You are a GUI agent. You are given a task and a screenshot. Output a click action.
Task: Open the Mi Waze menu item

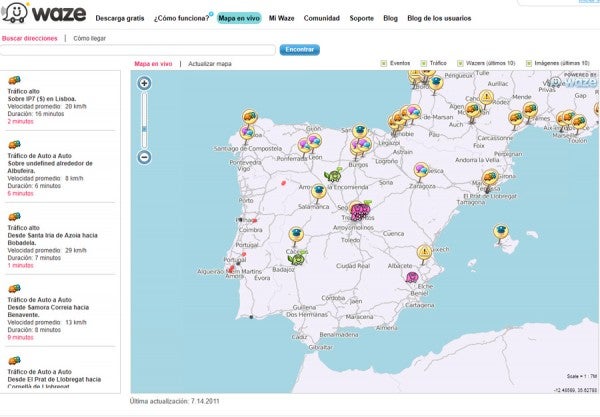[281, 18]
